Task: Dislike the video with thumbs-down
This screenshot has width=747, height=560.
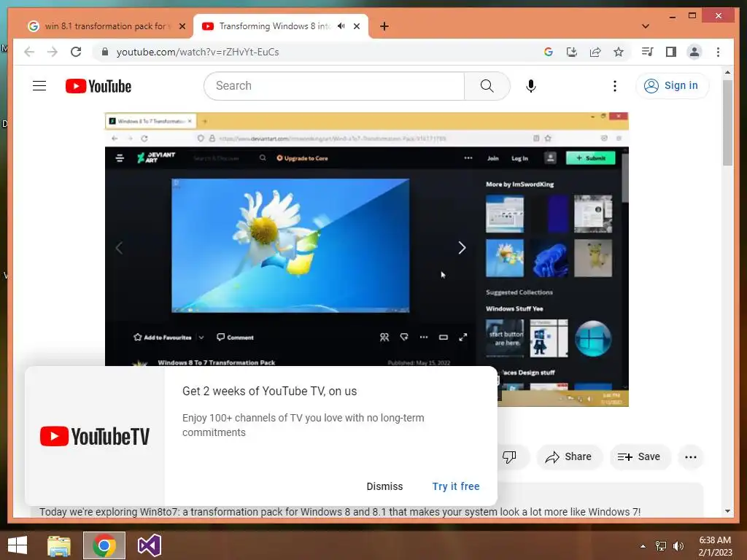Action: click(x=509, y=457)
